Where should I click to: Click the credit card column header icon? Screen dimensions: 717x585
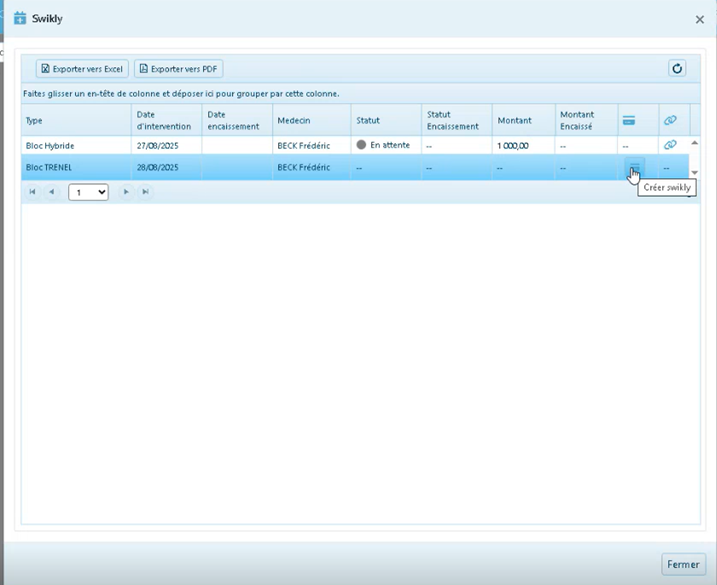[x=629, y=120]
